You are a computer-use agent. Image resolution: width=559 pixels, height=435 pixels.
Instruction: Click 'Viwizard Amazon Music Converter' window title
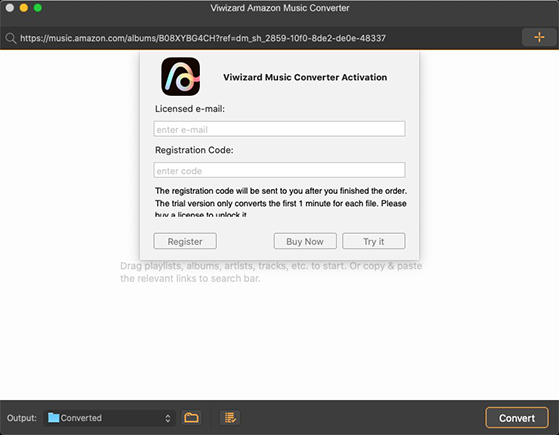point(280,8)
